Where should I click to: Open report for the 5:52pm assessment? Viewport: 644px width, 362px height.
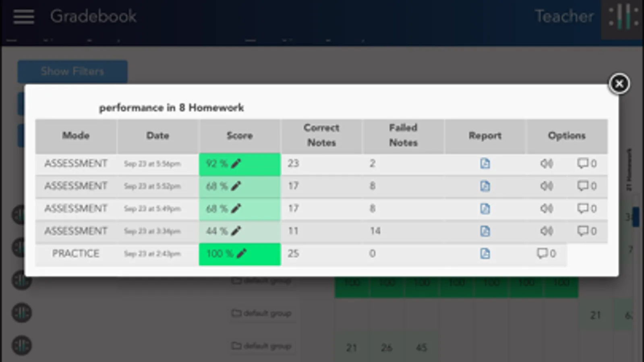pyautogui.click(x=485, y=186)
